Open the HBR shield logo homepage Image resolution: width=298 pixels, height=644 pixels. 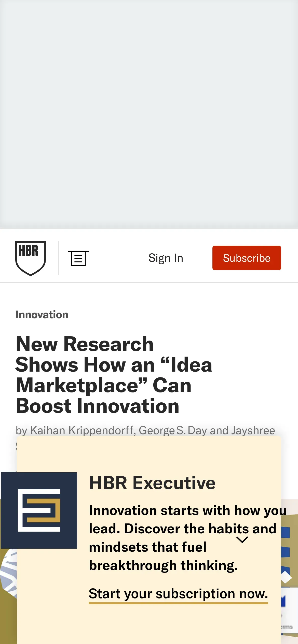[x=31, y=258]
